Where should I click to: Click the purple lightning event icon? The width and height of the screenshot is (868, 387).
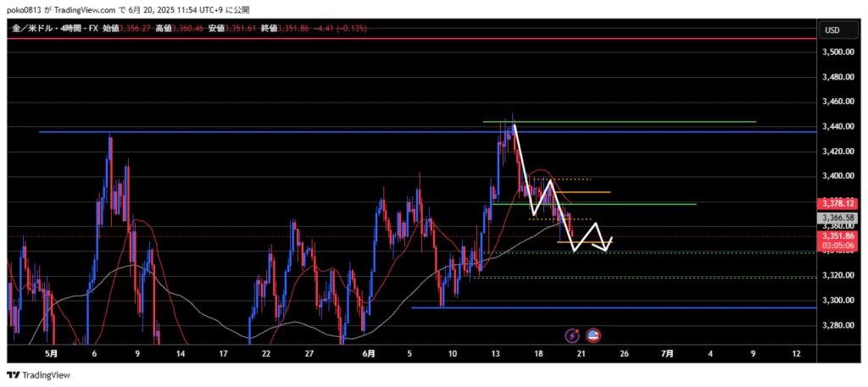[576, 335]
